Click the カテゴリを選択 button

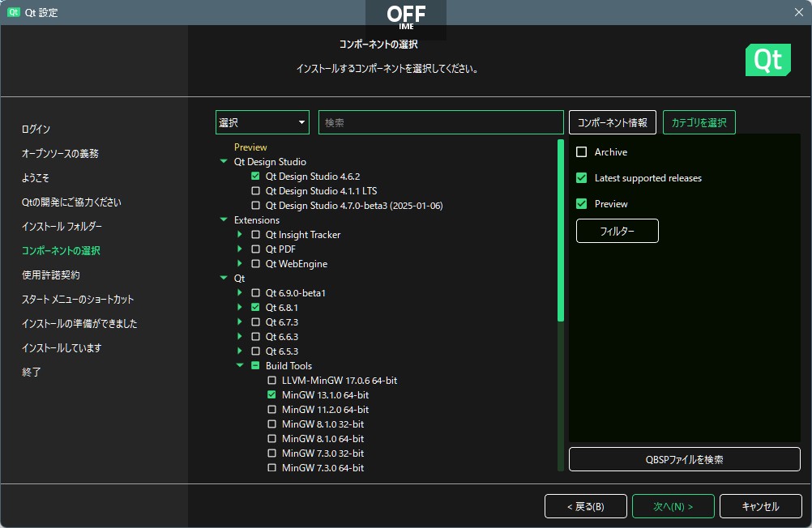(699, 122)
